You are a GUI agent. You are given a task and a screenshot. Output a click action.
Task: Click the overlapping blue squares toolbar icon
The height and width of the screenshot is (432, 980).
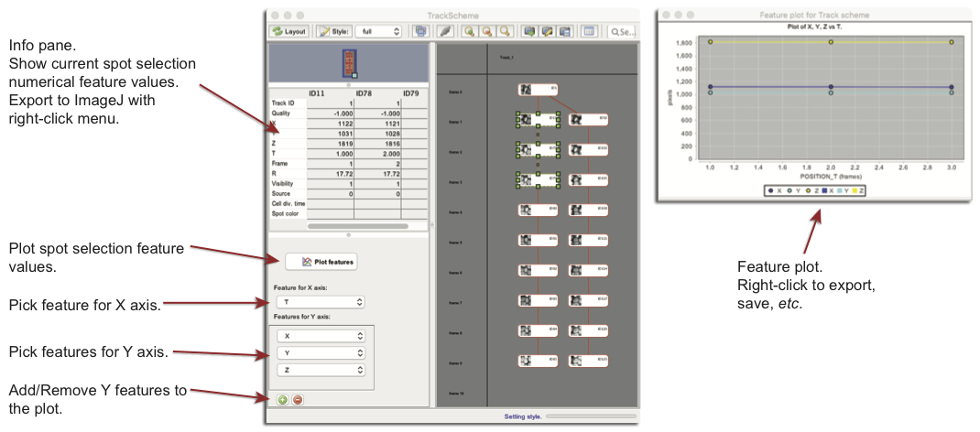coord(422,31)
